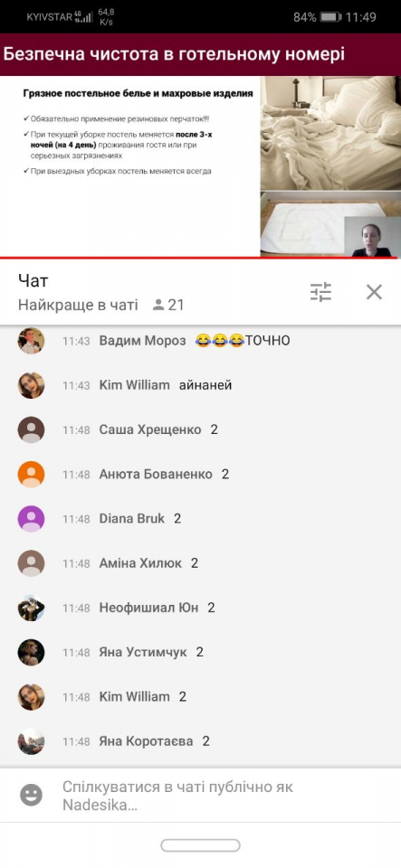401x868 pixels.
Task: Select Аміна Хилюк username
Action: point(140,563)
